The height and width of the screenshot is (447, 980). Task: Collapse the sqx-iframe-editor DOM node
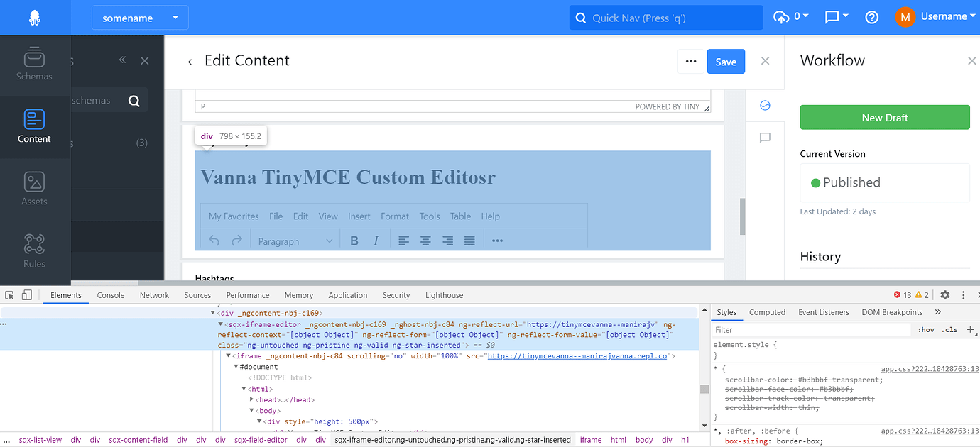pyautogui.click(x=220, y=324)
